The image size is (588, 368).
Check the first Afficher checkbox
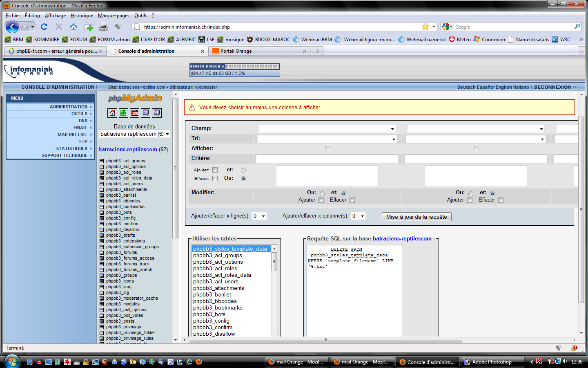click(x=327, y=149)
